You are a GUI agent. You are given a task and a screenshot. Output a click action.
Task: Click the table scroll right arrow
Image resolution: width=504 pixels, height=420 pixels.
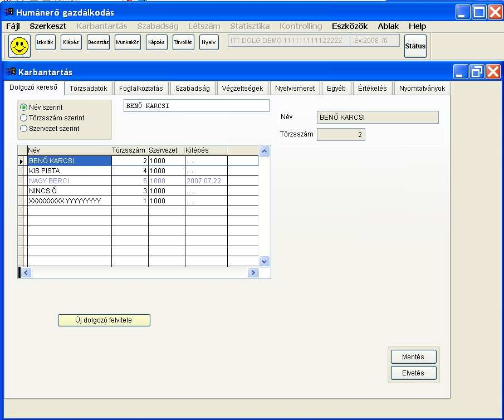tap(253, 273)
